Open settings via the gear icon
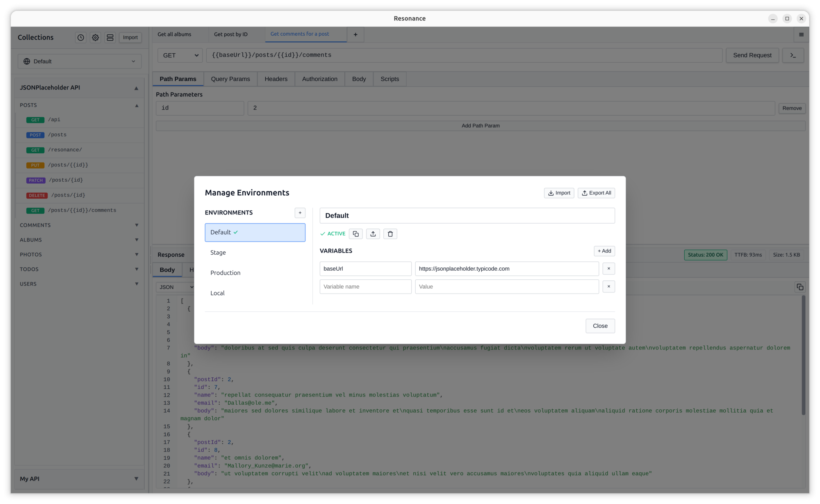This screenshot has width=820, height=504. point(95,37)
